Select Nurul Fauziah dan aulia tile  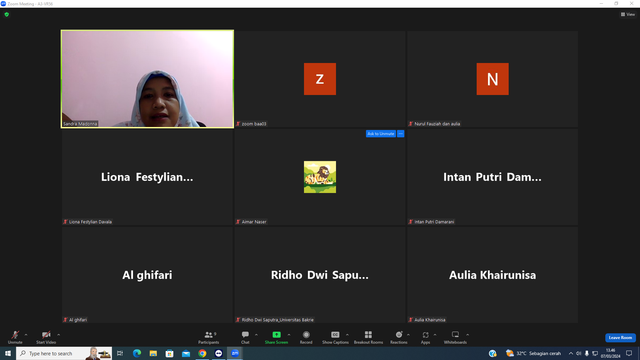[492, 79]
